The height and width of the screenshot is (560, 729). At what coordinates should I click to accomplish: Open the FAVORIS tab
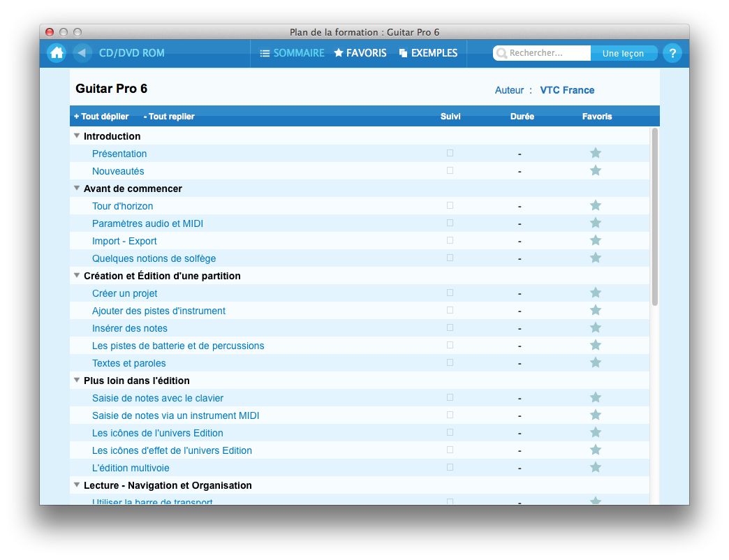click(x=360, y=53)
